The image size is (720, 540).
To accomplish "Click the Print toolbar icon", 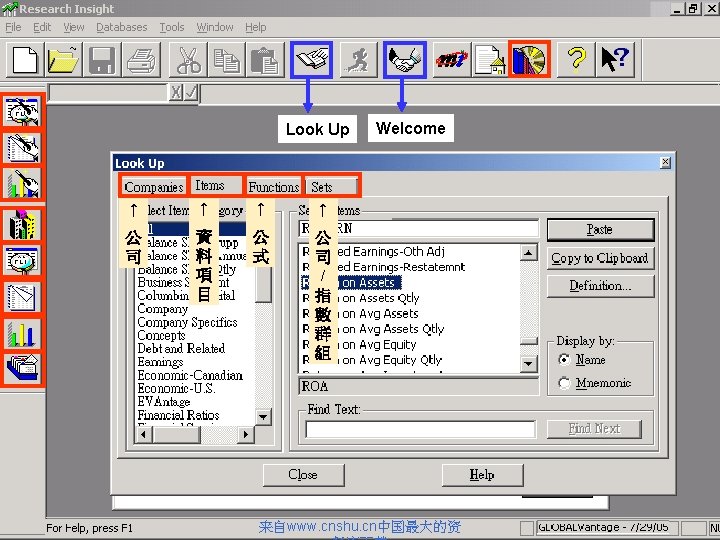I will click(x=141, y=60).
